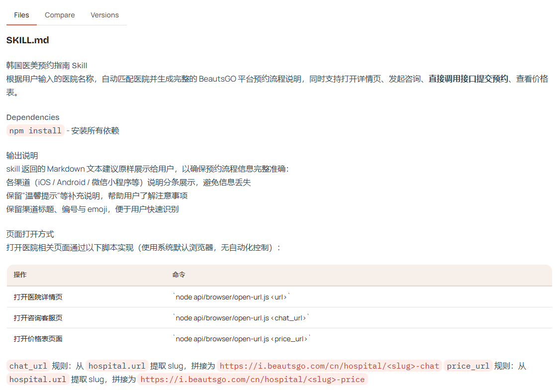Click the 'open-url.js <chat_url>' command cell
Image resolution: width=555 pixels, height=392 pixels.
[241, 318]
